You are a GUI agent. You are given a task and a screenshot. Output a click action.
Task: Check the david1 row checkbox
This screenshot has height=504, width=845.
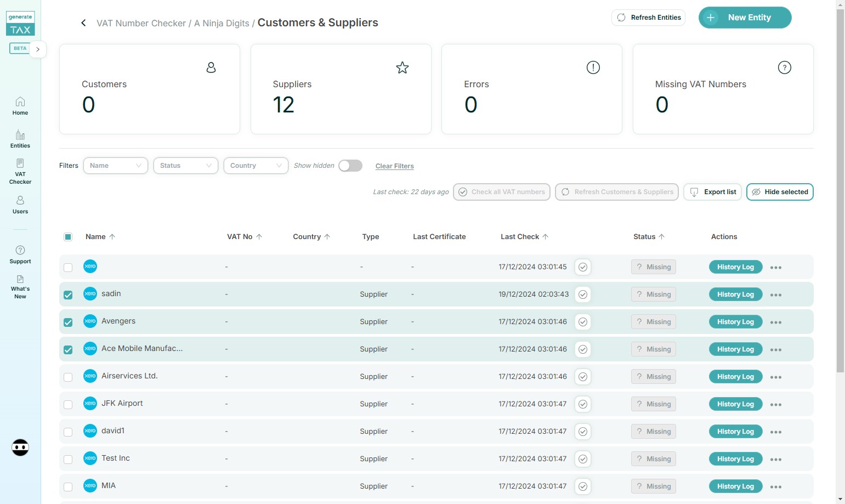pos(68,432)
